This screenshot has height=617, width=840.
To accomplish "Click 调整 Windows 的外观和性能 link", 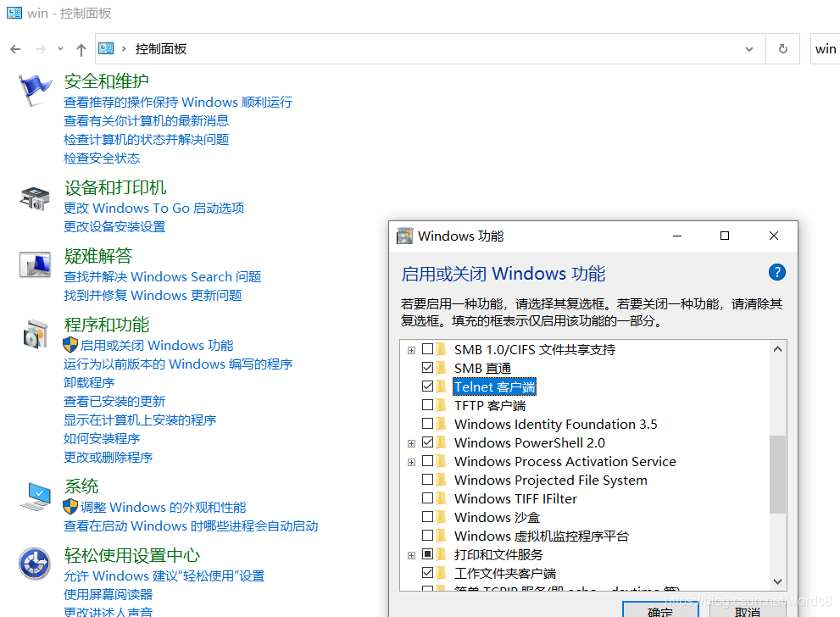I will click(164, 507).
